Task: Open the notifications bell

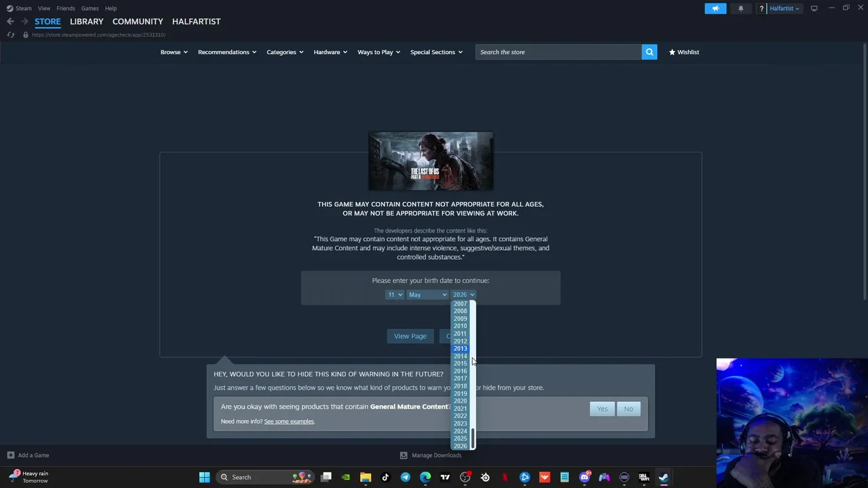Action: pyautogui.click(x=741, y=8)
